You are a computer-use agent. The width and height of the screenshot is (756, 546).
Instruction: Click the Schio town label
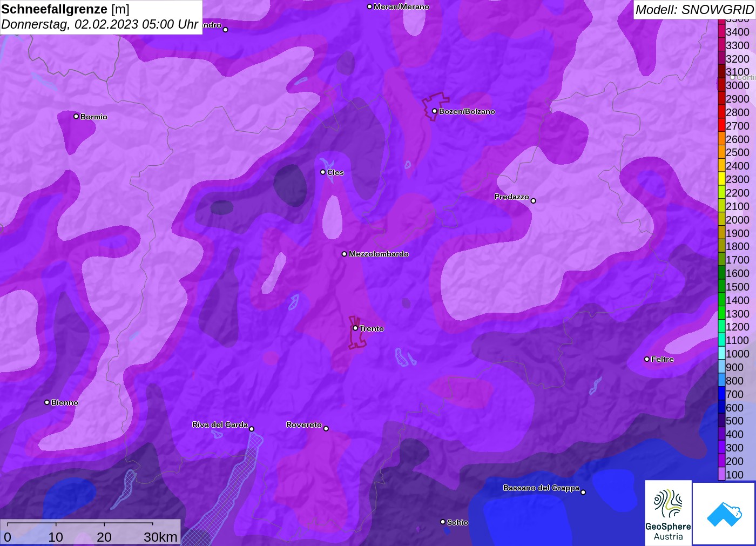(457, 522)
